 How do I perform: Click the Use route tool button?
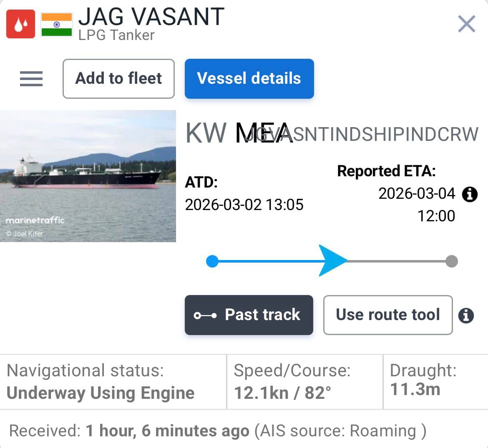(x=387, y=315)
